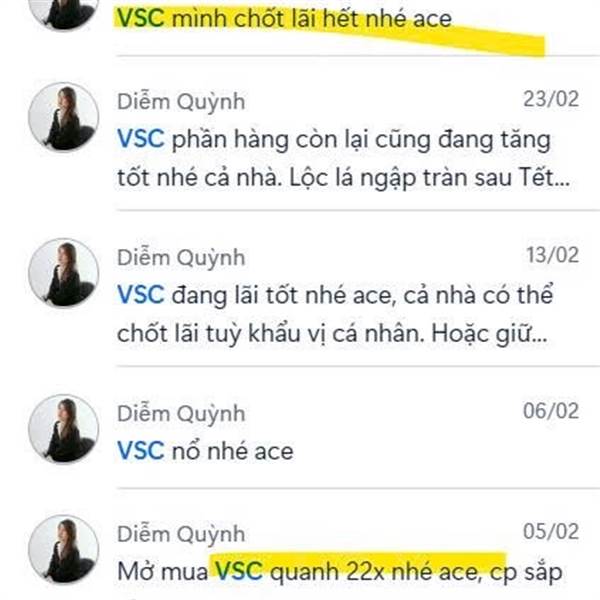Click the blue VSC keyword in the 13/02 message
Screen dimensions: 600x600
[x=141, y=295]
